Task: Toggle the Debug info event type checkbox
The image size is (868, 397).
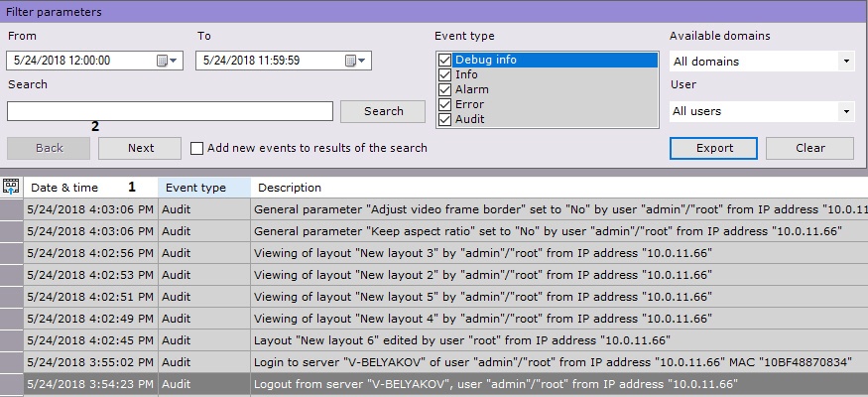Action: click(444, 61)
